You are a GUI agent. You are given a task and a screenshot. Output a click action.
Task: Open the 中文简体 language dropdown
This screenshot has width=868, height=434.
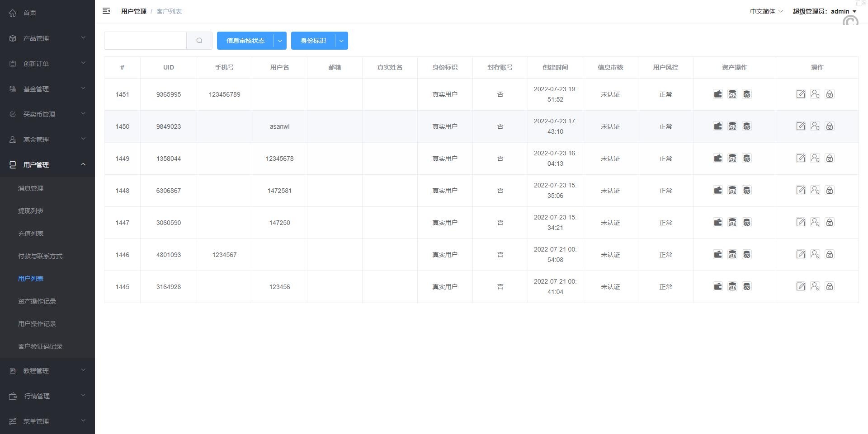coord(766,11)
